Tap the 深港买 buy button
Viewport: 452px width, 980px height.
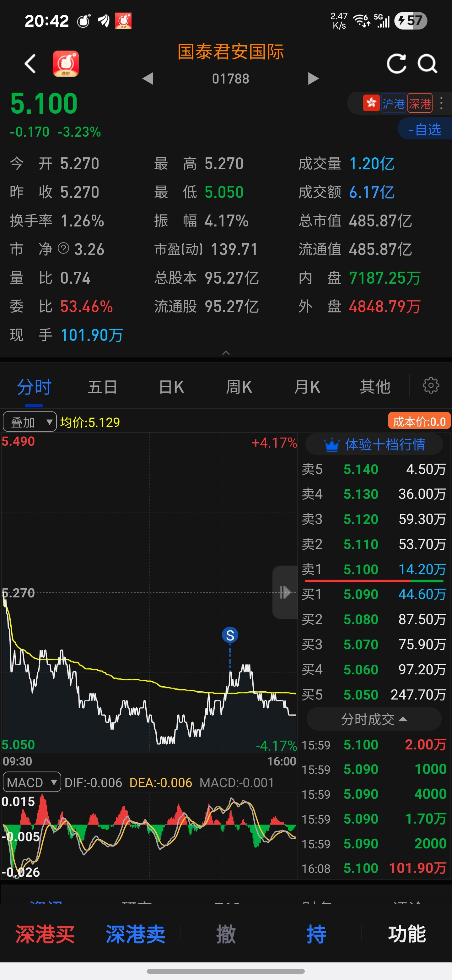[45, 934]
